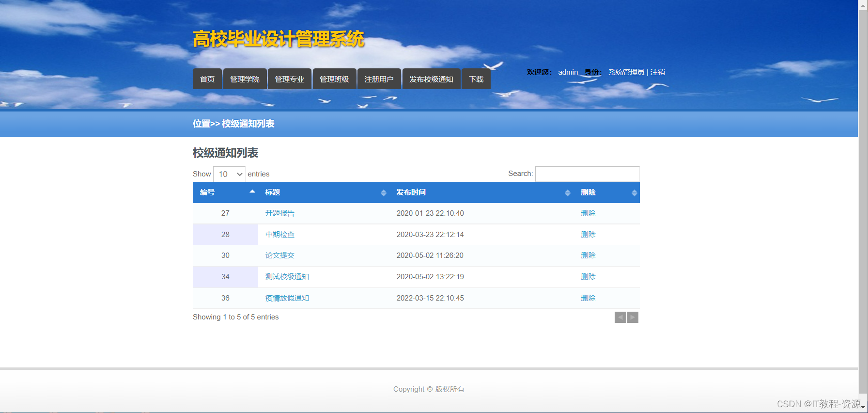
Task: Click the date 2020-01-23 22:10:40
Action: coord(430,213)
